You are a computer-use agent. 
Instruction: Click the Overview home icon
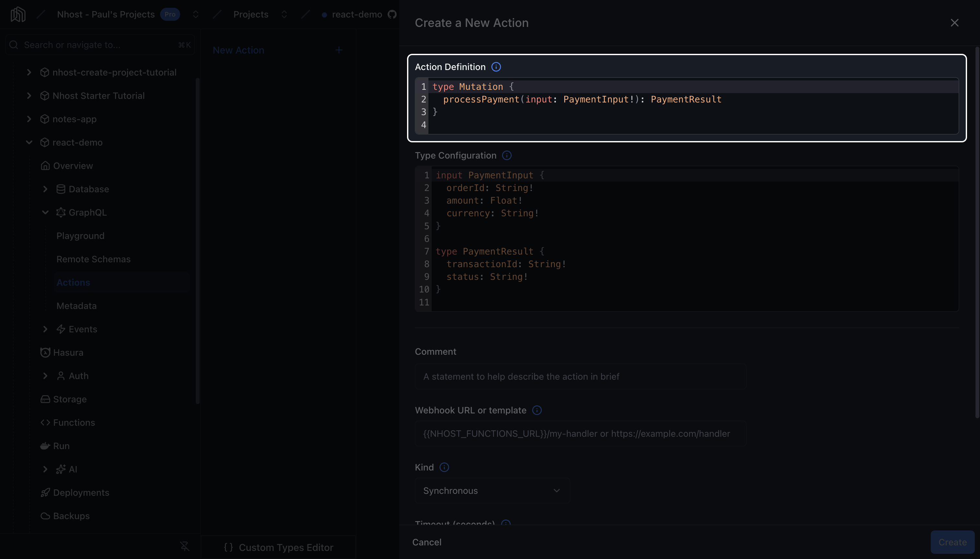(45, 166)
